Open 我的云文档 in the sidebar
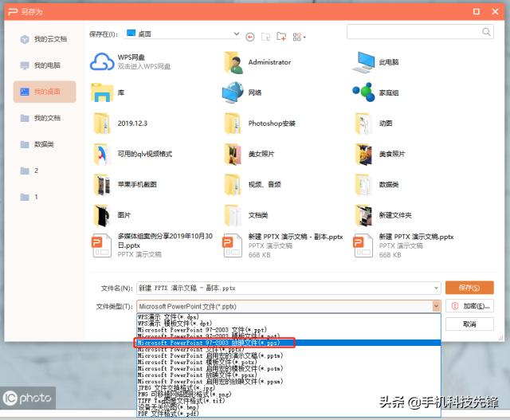This screenshot has width=510, height=420. click(44, 39)
